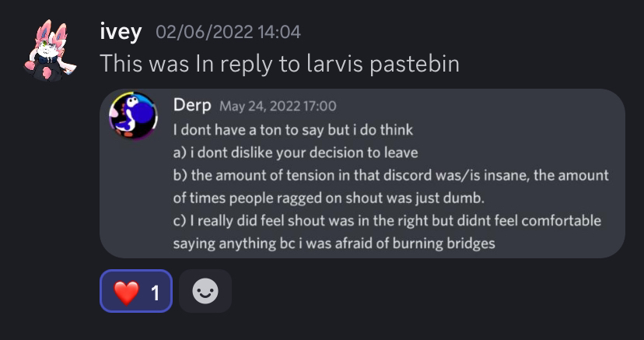The image size is (644, 340).
Task: Click the reaction count number 1
Action: tap(155, 293)
